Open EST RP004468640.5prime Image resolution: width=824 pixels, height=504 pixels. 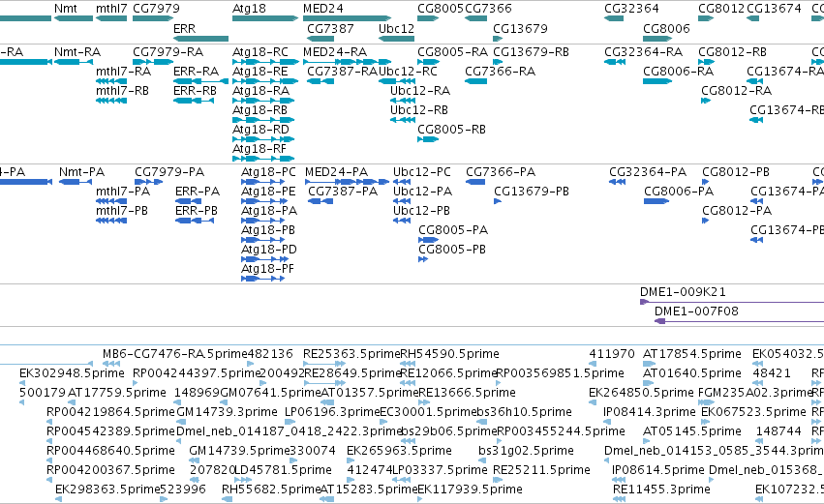(x=111, y=451)
